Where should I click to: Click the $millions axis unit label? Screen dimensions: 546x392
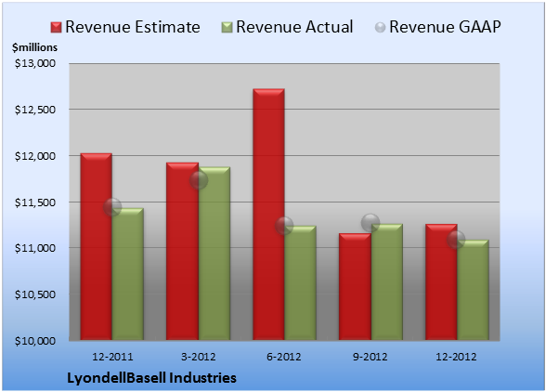point(34,47)
